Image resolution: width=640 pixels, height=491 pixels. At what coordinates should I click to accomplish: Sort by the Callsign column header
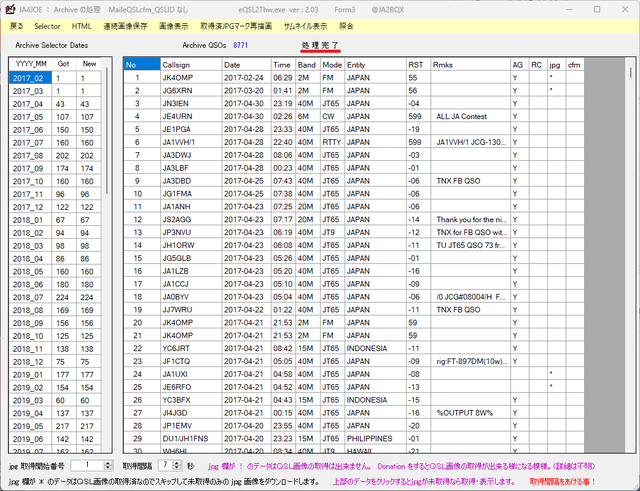(x=191, y=64)
